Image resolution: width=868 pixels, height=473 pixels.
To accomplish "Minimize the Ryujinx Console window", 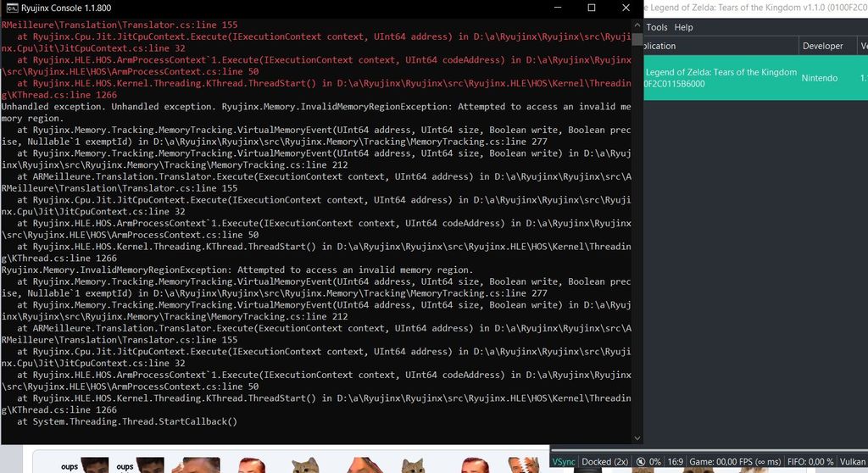I will coord(555,8).
